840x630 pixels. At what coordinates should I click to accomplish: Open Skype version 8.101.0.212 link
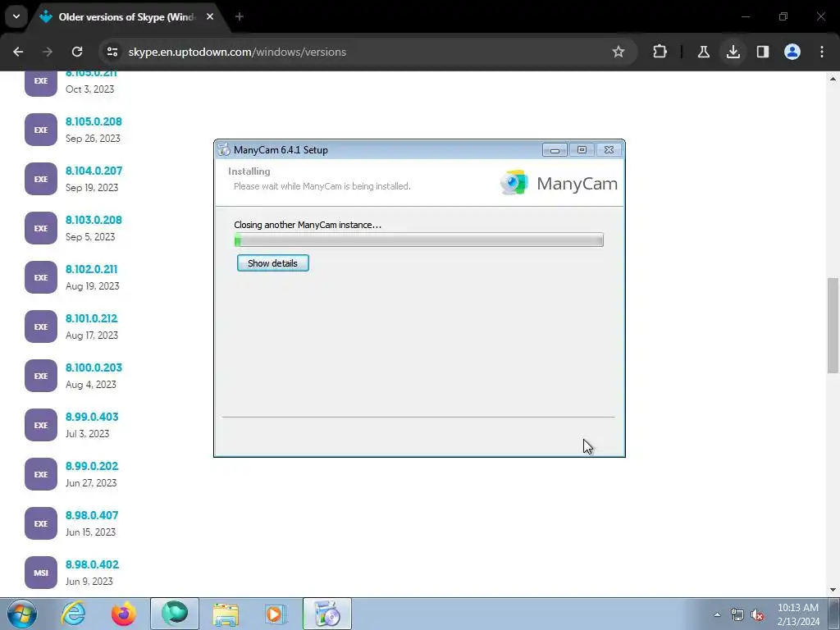(x=92, y=319)
